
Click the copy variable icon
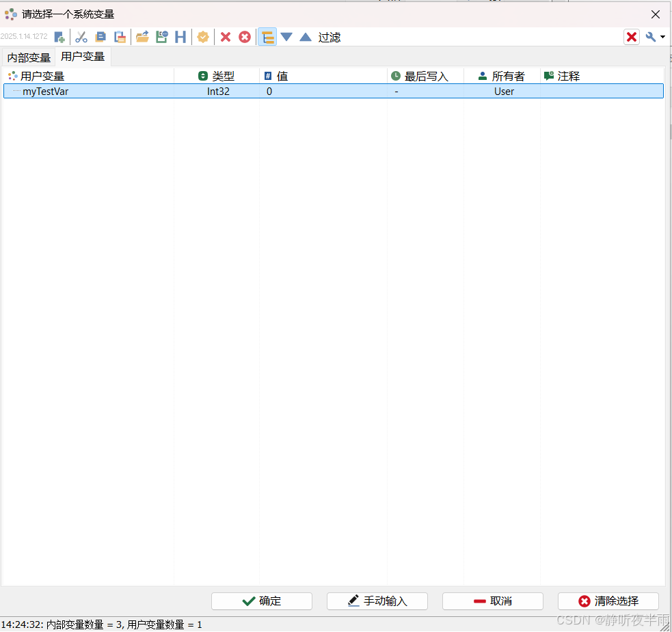[x=100, y=38]
